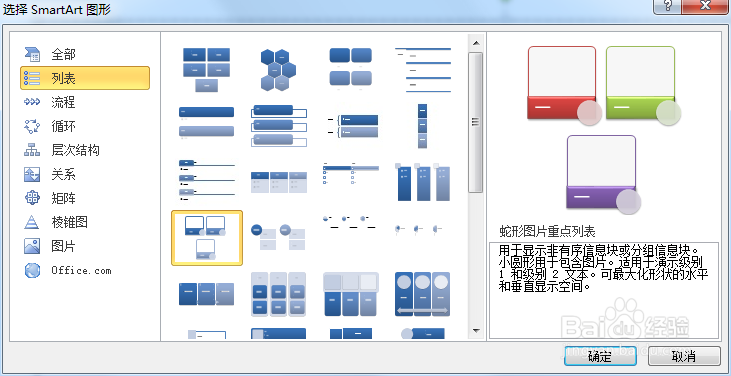Image resolution: width=731 pixels, height=376 pixels.
Task: Pick the layout with two dark circles and boxes
Action: point(279,237)
